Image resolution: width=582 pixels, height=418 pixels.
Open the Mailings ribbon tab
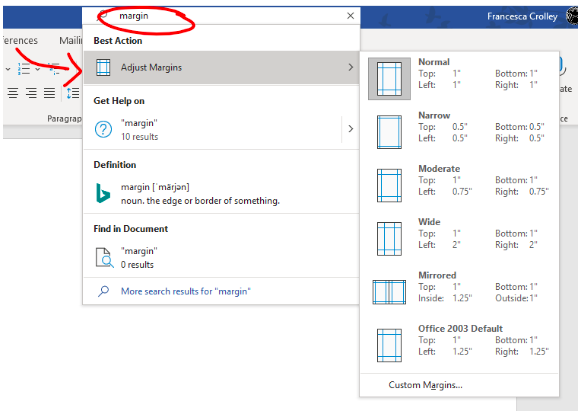pyautogui.click(x=71, y=40)
